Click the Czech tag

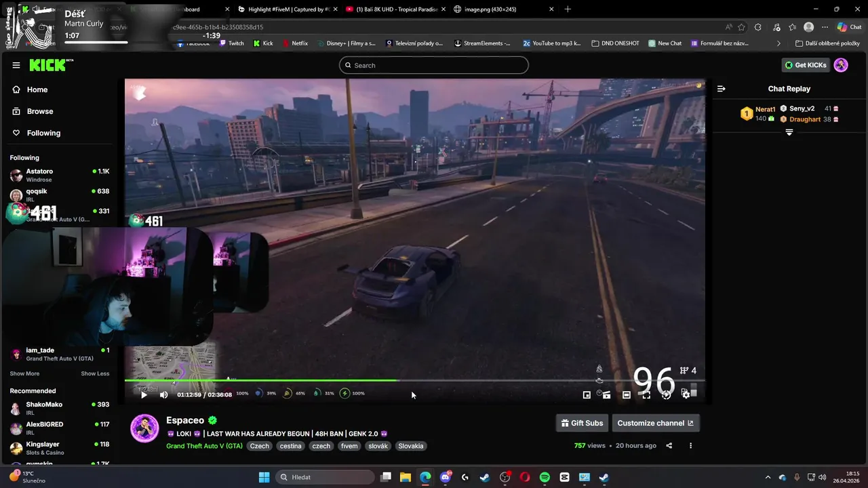(259, 446)
